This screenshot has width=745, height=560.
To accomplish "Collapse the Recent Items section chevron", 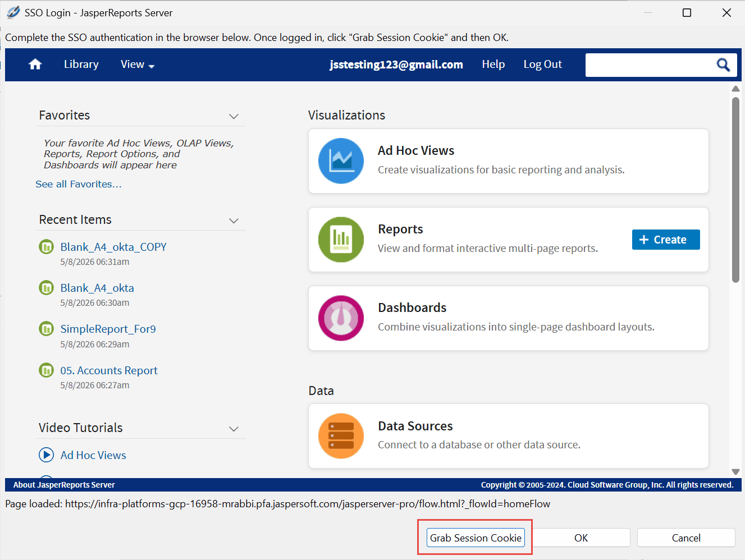I will click(234, 221).
